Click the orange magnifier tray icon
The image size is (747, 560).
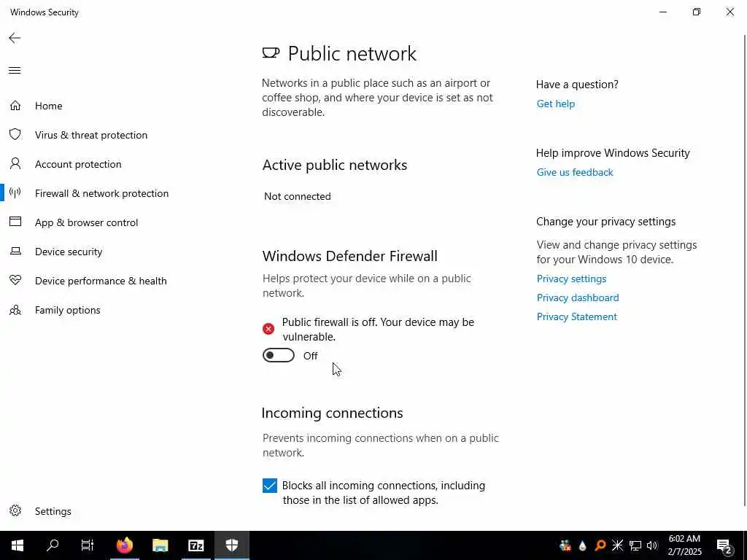click(x=600, y=545)
